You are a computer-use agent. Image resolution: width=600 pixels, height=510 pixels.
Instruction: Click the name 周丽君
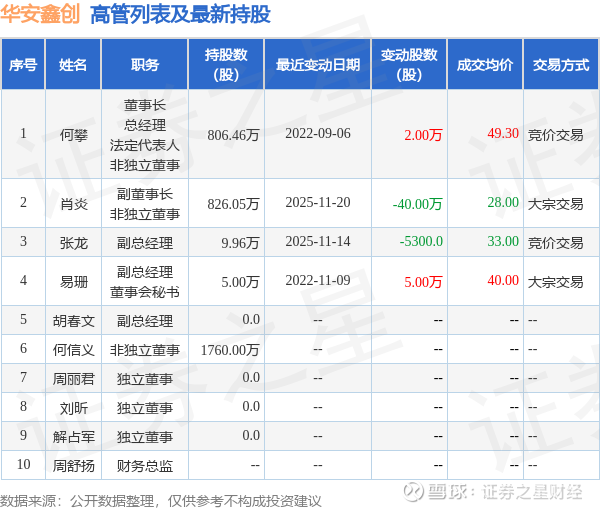[x=73, y=379]
